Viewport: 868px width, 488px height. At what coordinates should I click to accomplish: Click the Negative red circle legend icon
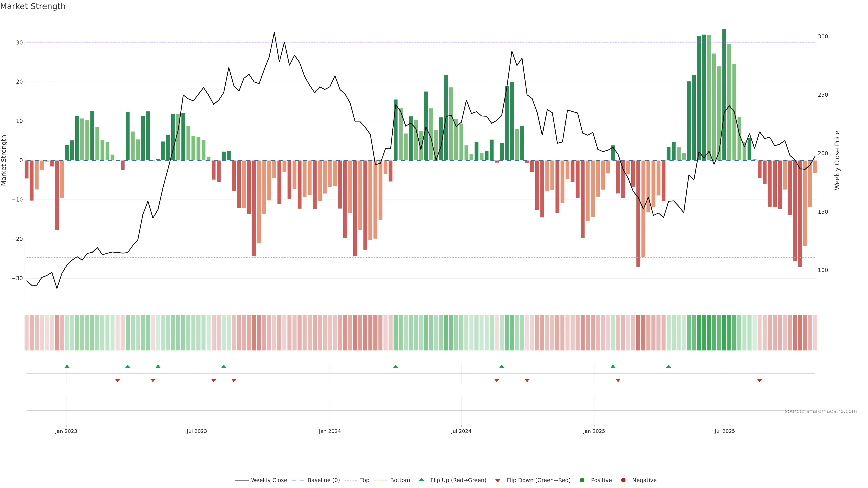point(623,480)
